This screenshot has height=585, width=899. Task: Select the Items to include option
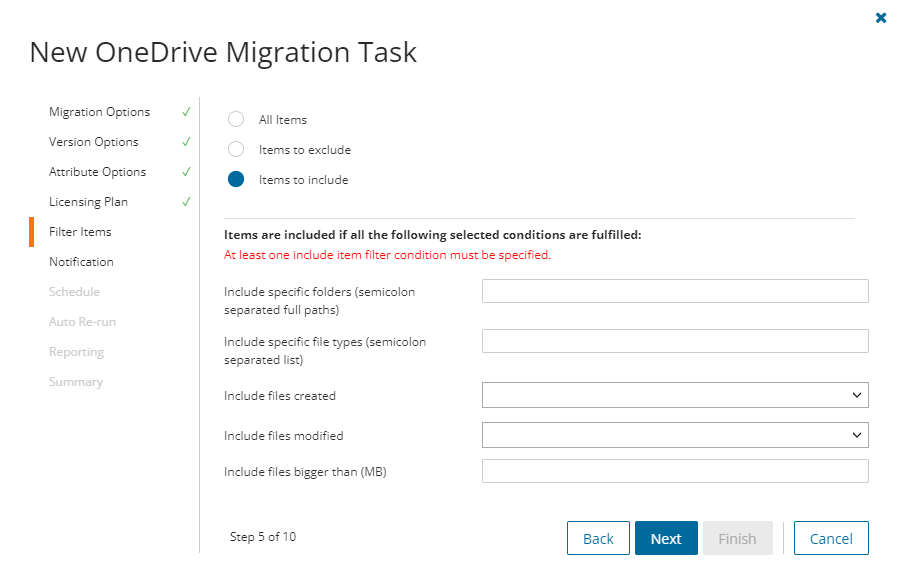236,179
